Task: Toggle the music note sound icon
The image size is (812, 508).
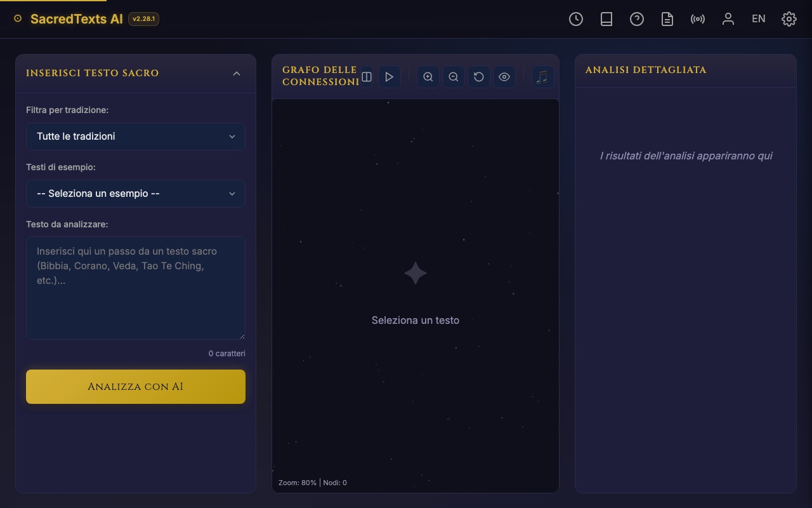Action: [542, 77]
